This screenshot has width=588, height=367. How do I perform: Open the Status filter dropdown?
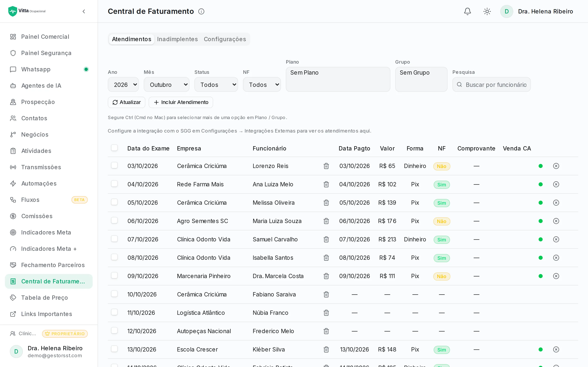click(216, 84)
